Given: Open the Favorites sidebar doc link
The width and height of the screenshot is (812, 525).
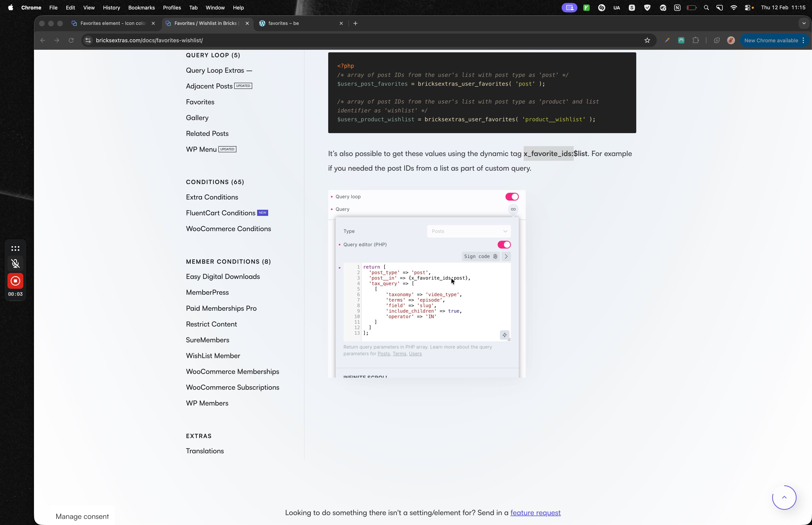Looking at the screenshot, I should pos(200,102).
